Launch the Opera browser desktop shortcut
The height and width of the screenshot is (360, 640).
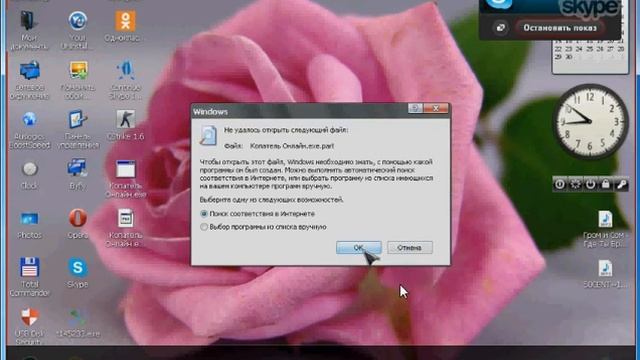coord(78,224)
